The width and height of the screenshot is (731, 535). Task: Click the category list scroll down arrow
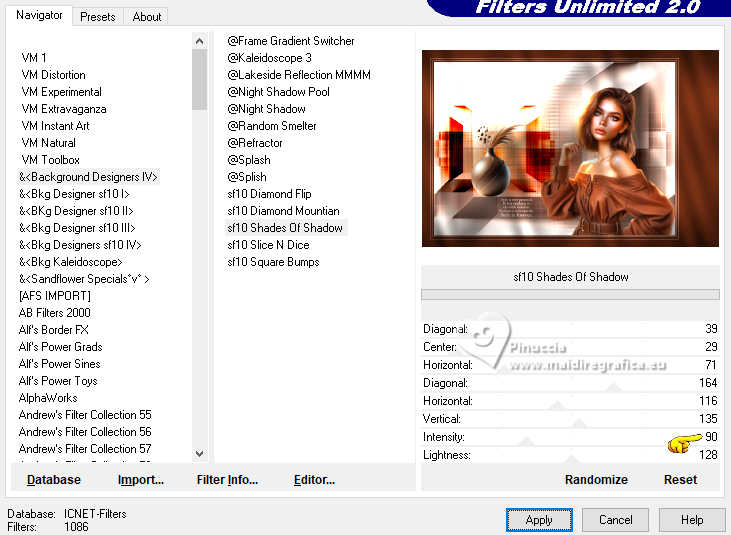tap(200, 453)
